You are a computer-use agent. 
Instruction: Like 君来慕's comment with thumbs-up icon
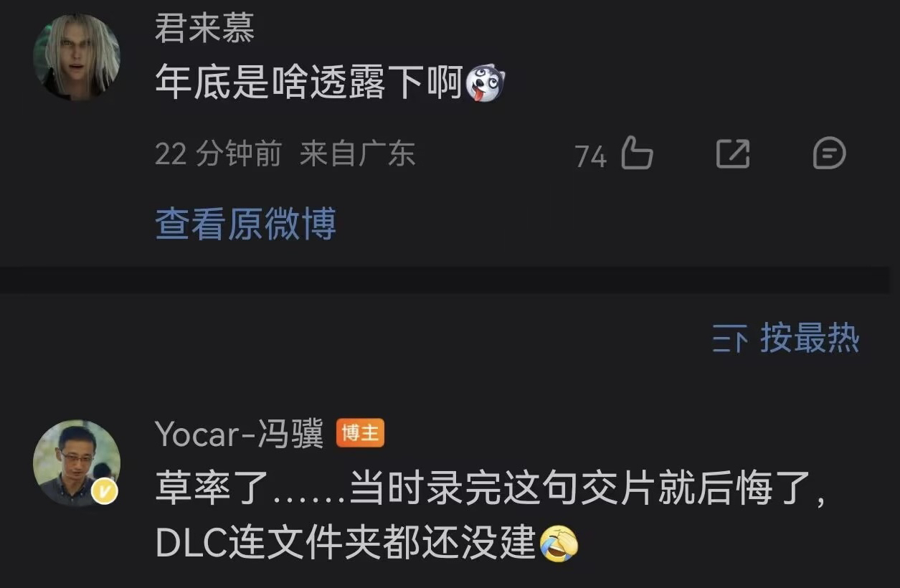(x=637, y=153)
